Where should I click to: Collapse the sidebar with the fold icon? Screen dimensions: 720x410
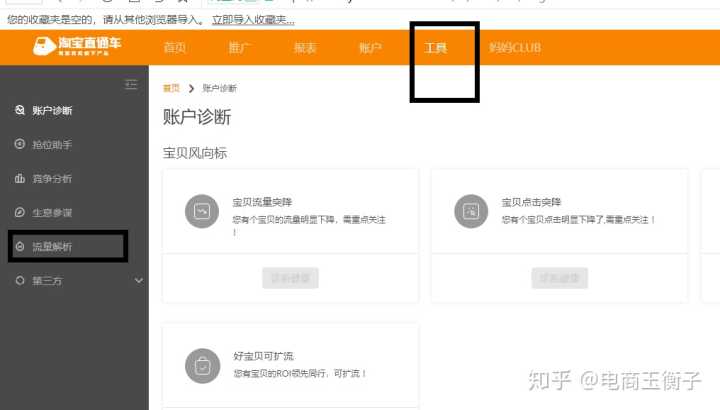point(131,84)
